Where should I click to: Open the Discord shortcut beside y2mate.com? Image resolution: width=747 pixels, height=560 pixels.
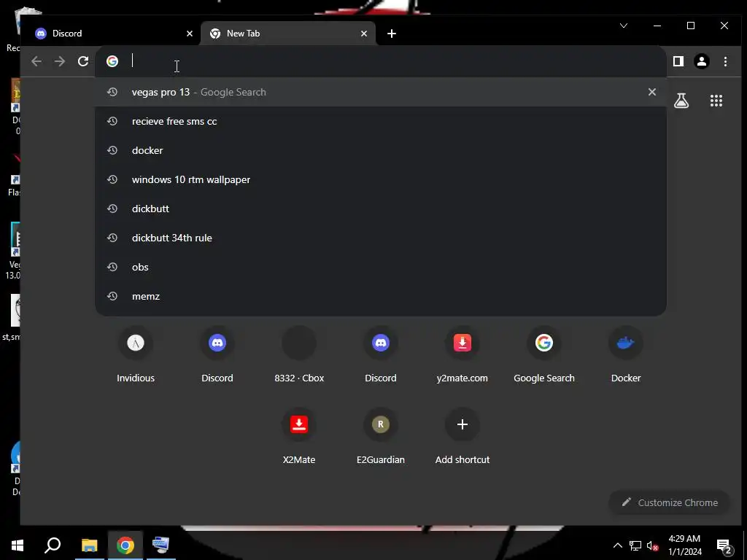point(381,355)
